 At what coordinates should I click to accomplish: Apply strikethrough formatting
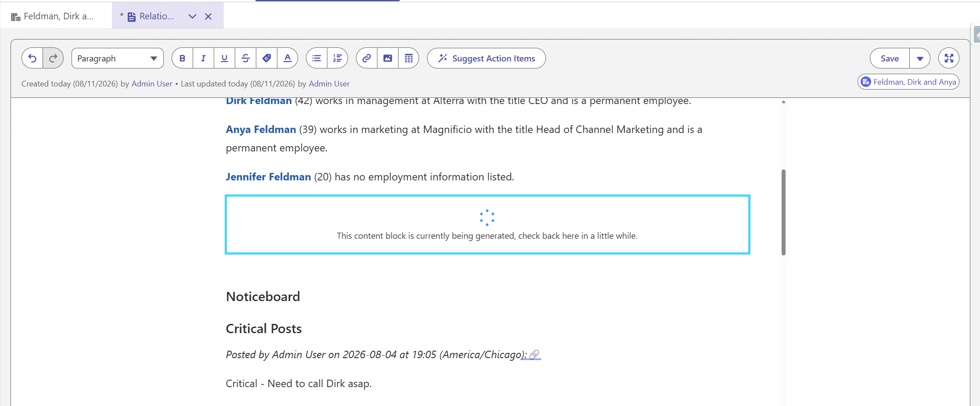click(245, 58)
